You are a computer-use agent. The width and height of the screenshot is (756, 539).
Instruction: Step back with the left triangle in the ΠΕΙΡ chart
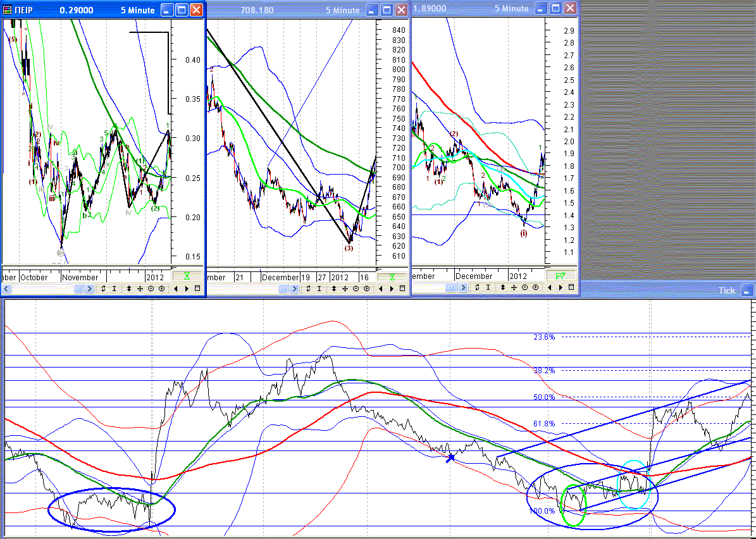[x=175, y=288]
